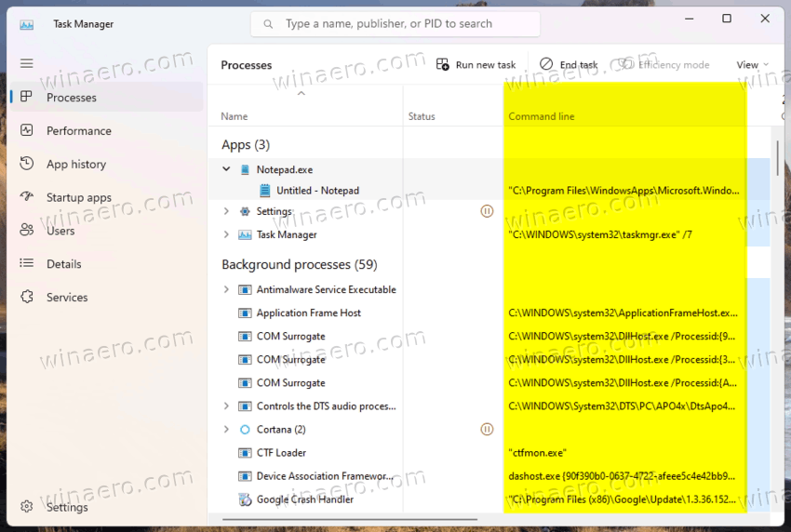
Task: Expand the Settings app process
Action: 226,211
